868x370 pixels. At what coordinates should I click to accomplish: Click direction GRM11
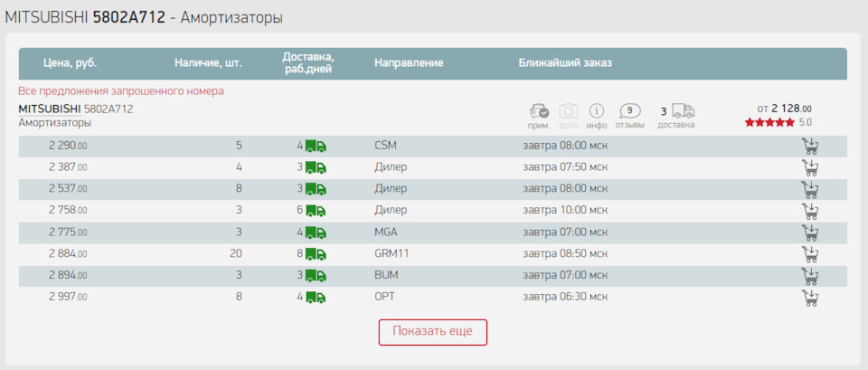click(392, 254)
